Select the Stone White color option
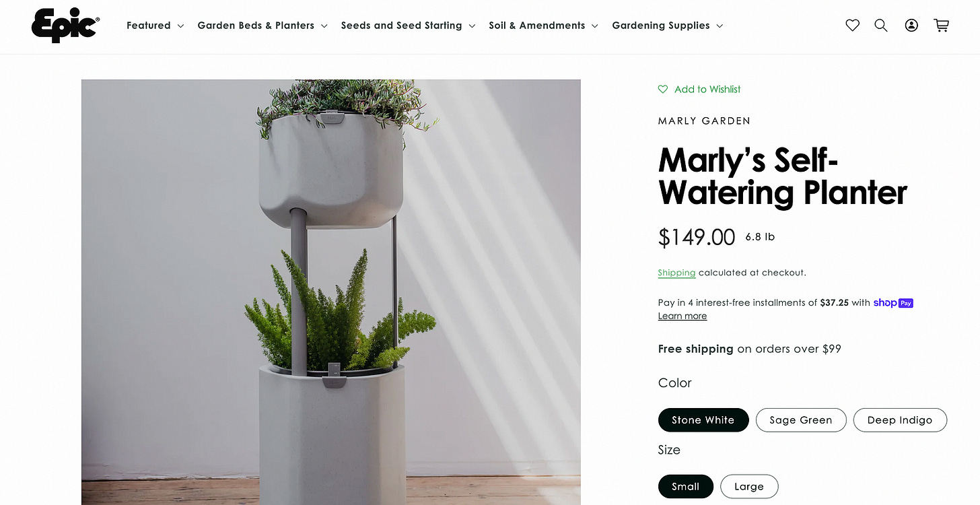Viewport: 980px width, 505px height. [x=703, y=419]
